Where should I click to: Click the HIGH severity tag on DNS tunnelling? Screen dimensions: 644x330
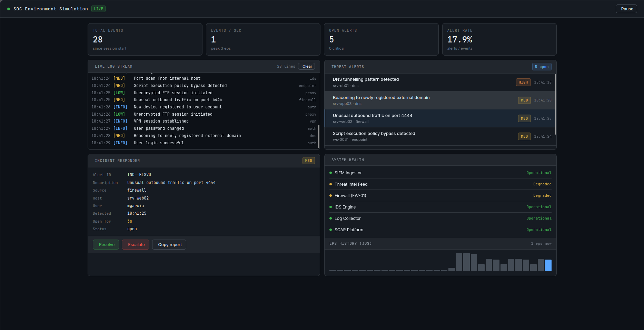[x=523, y=82]
